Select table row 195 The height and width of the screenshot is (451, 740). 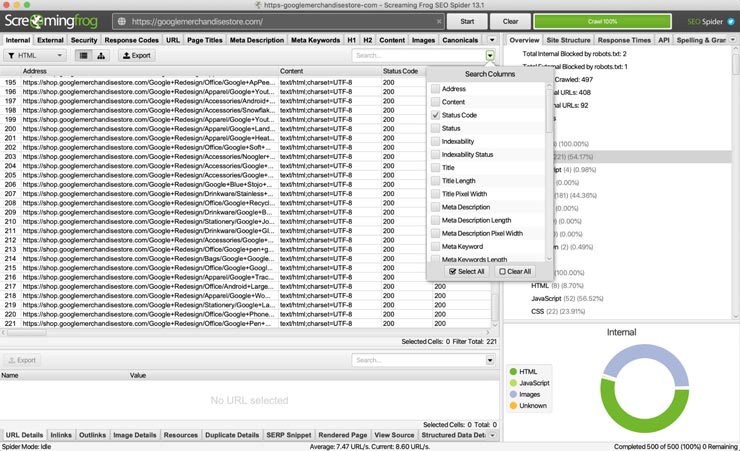[212, 82]
